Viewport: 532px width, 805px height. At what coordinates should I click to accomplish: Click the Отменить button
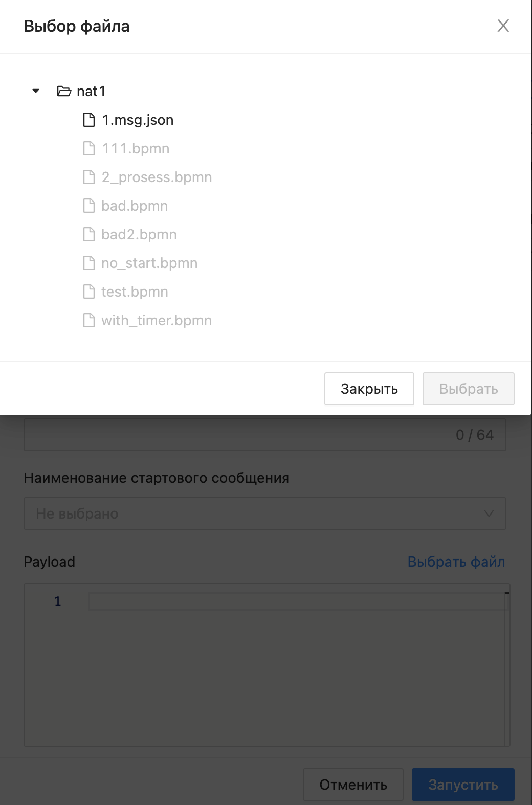coord(353,785)
